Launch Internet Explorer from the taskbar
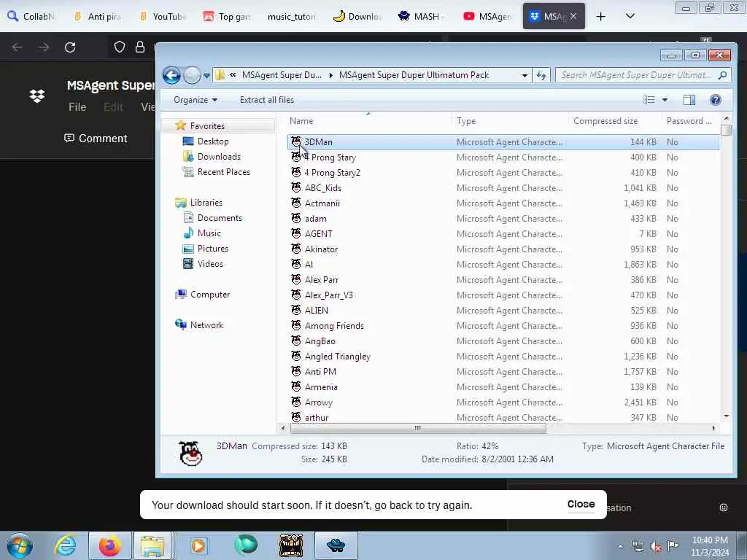Viewport: 747px width, 560px height. click(x=65, y=545)
